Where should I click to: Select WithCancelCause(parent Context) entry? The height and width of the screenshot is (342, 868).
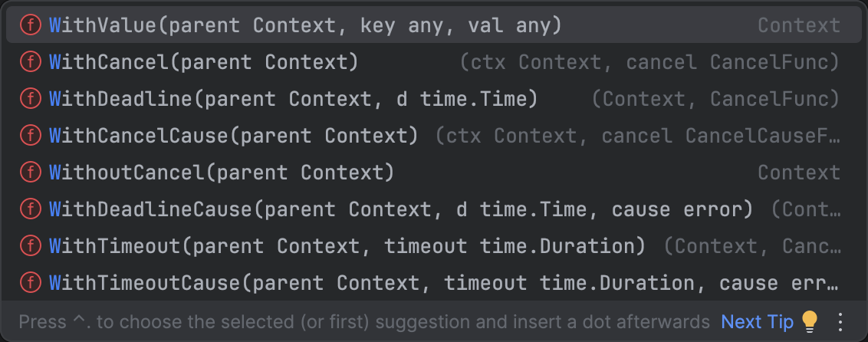pos(233,136)
